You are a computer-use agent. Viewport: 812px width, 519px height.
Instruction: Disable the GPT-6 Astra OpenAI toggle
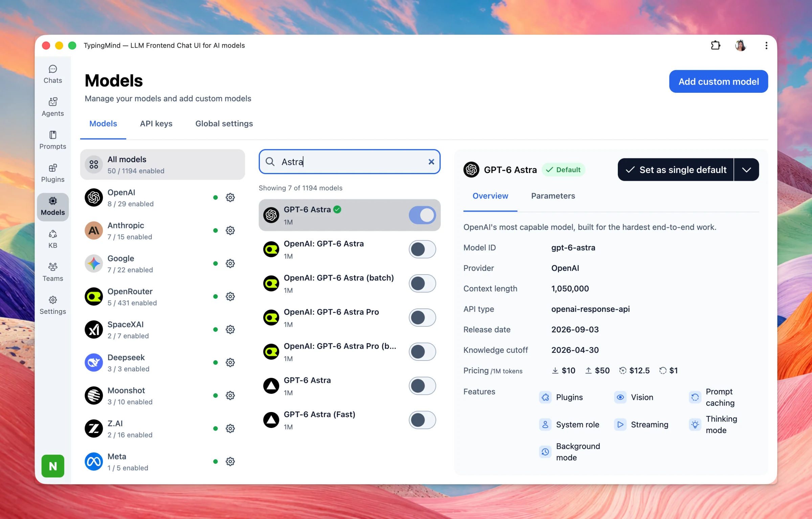click(422, 215)
